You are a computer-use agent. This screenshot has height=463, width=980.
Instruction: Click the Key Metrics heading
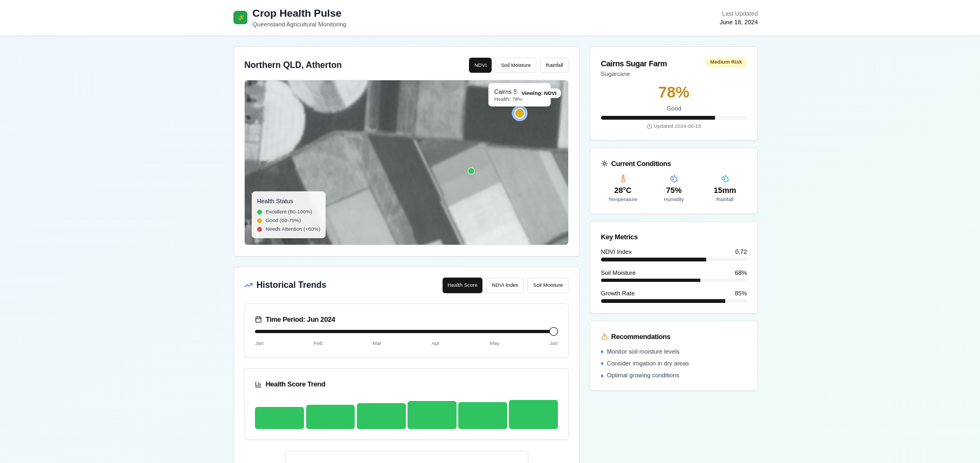[x=619, y=237]
